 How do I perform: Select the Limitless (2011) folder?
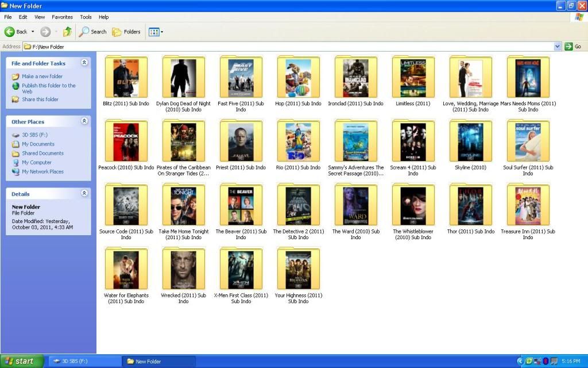[x=413, y=81]
